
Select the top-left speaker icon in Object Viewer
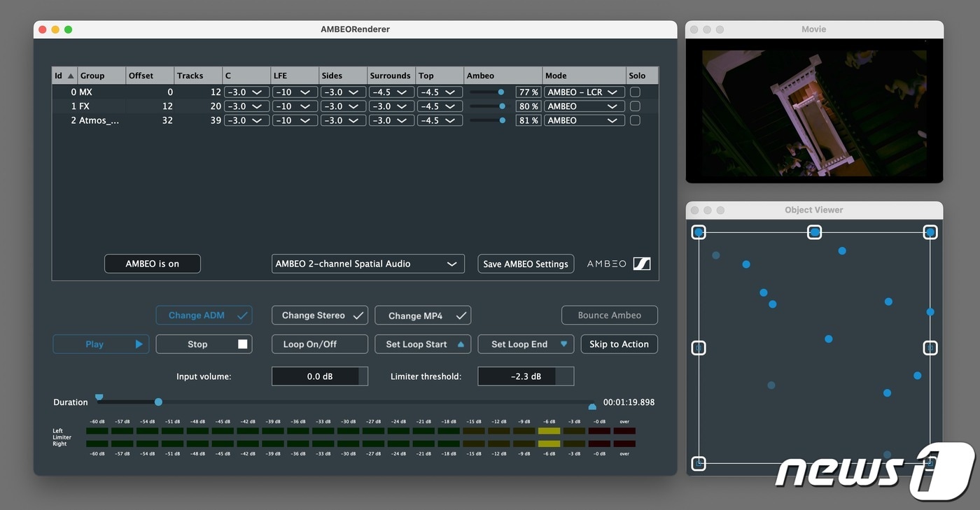click(x=699, y=232)
